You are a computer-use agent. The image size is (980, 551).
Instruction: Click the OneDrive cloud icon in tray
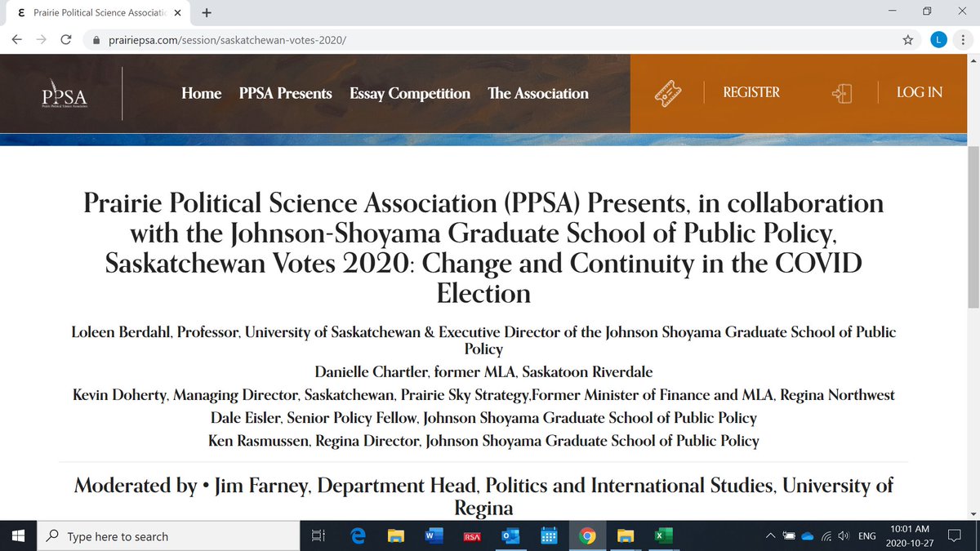808,536
